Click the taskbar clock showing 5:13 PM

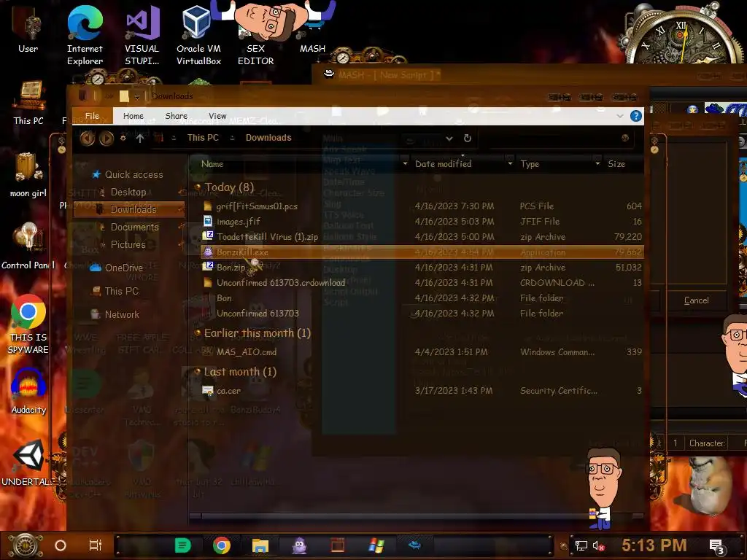coord(654,545)
